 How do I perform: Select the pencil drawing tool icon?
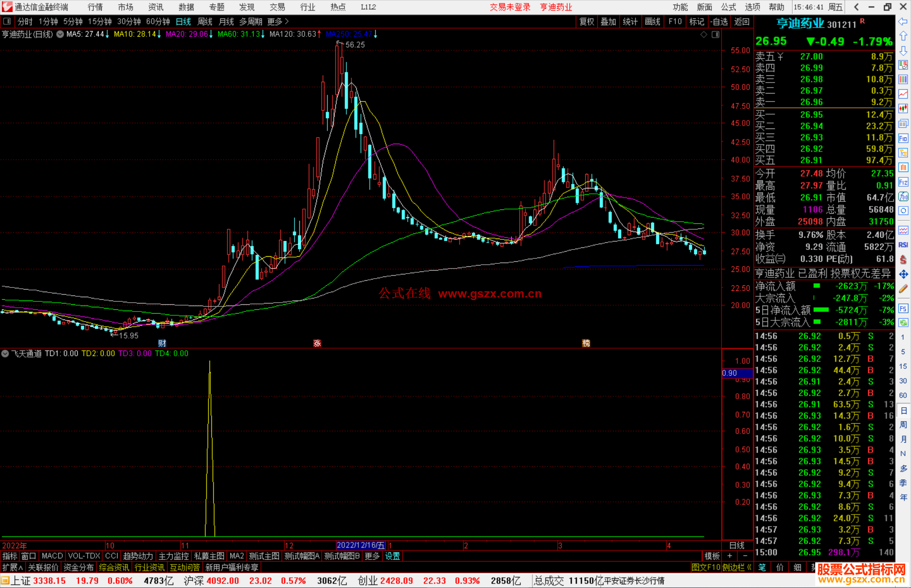903,289
